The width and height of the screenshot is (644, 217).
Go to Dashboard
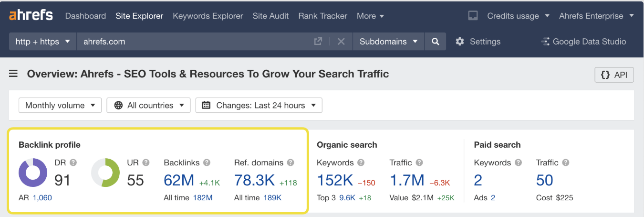(85, 16)
